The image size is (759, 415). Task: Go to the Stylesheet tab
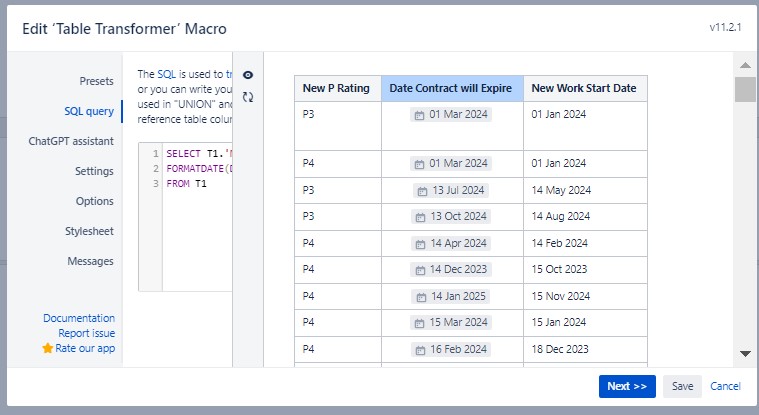[x=90, y=231]
